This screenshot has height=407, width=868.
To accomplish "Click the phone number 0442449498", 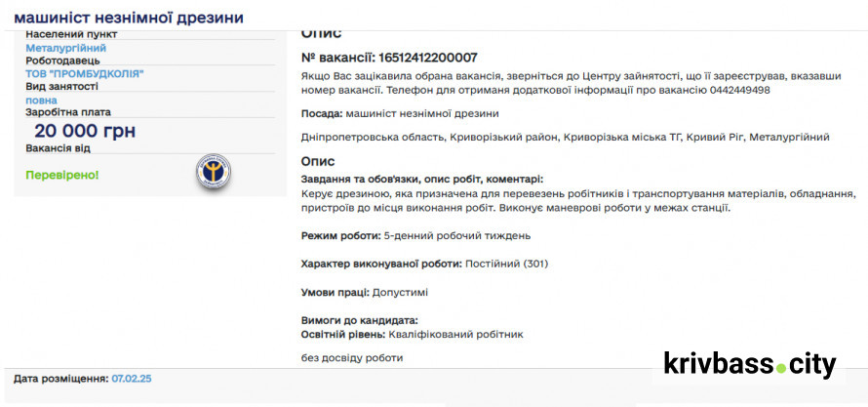I will tap(737, 90).
